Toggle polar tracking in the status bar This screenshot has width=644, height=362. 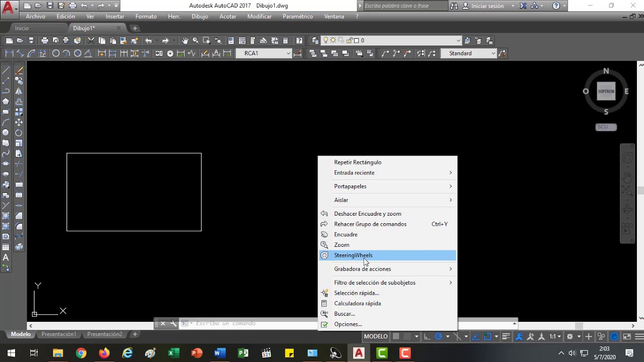(x=438, y=336)
